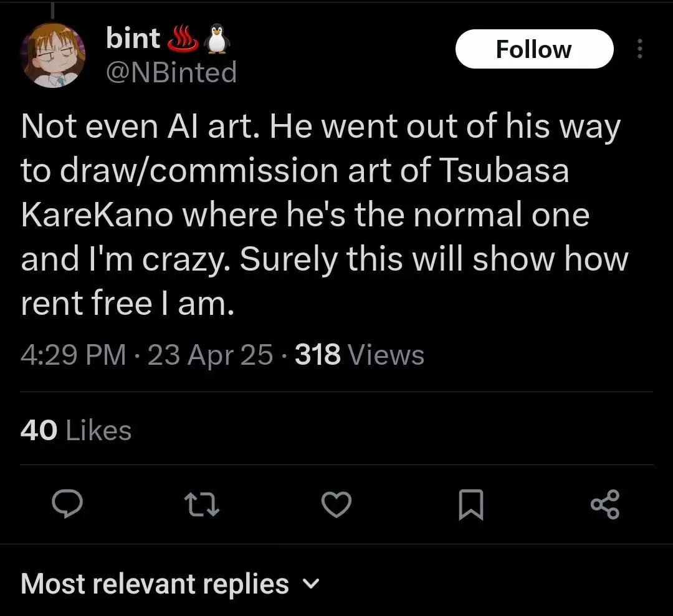Like the tweet with the heart icon
The width and height of the screenshot is (673, 616).
[x=336, y=504]
